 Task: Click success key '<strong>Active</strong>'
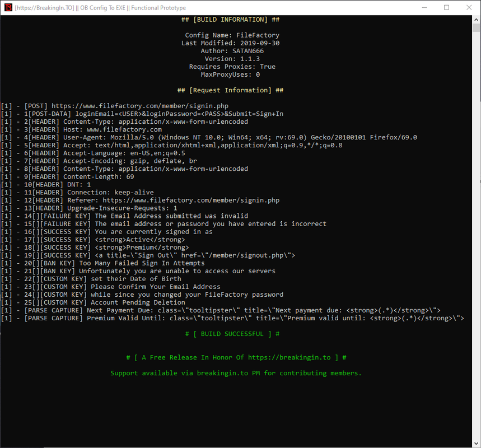93,240
